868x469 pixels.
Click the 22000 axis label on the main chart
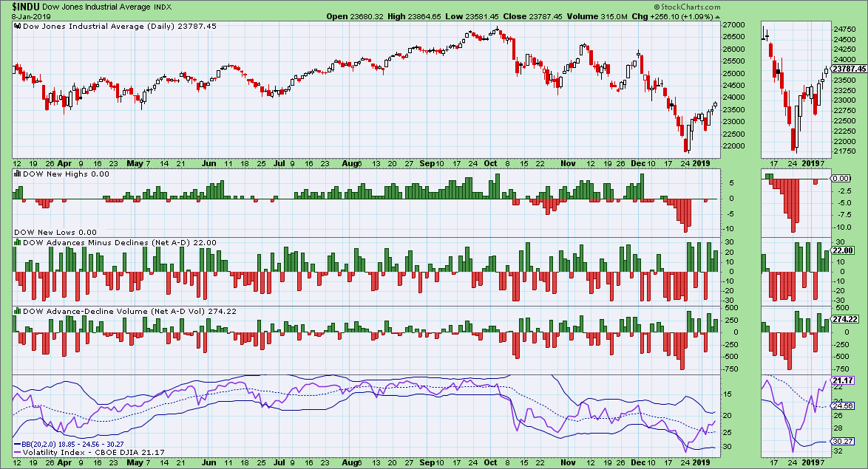(x=733, y=146)
